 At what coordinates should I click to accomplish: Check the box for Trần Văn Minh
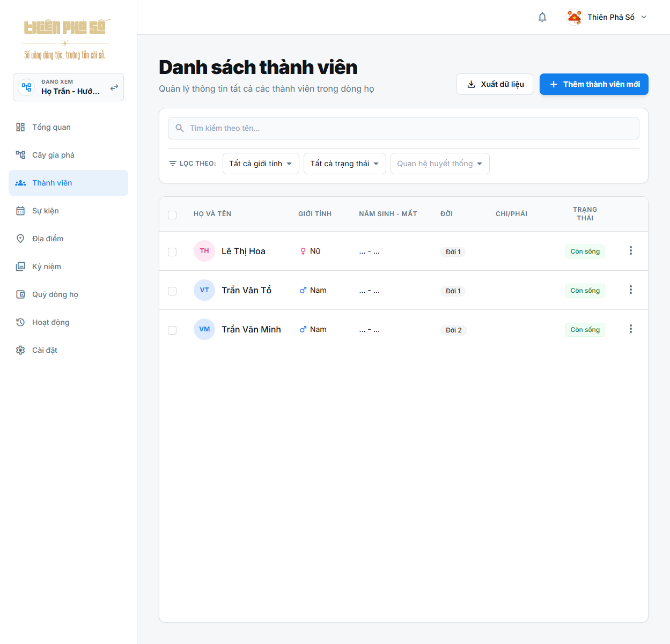pyautogui.click(x=172, y=330)
